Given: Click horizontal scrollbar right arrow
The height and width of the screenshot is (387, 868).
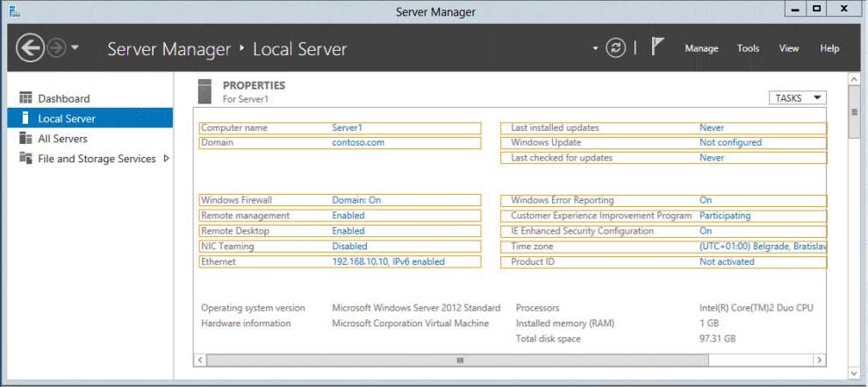Looking at the screenshot, I should click(x=819, y=360).
